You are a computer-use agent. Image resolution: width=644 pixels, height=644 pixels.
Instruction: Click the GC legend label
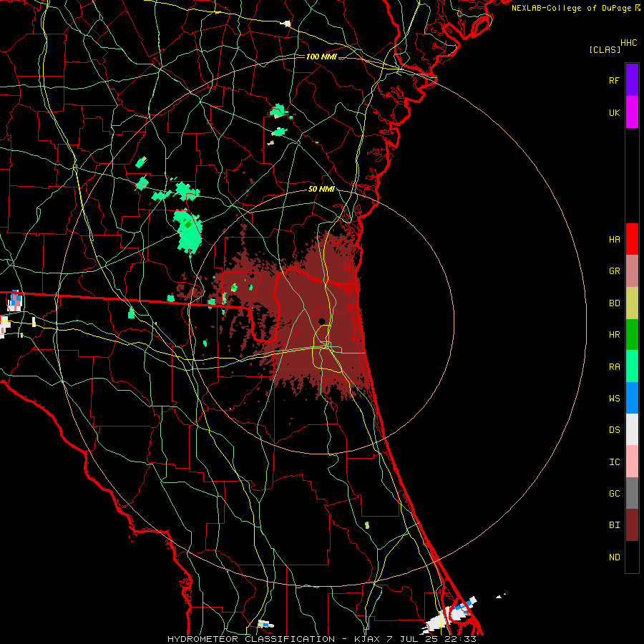pyautogui.click(x=615, y=493)
